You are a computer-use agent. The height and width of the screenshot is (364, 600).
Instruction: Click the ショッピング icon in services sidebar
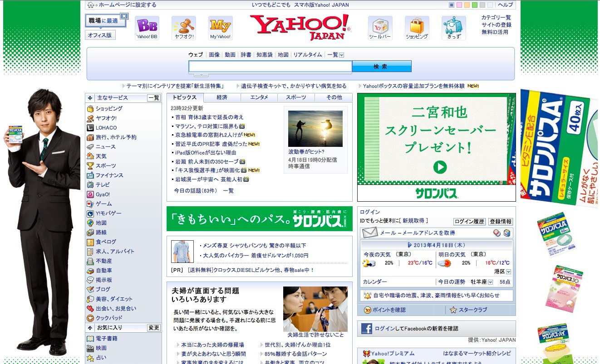tap(90, 109)
